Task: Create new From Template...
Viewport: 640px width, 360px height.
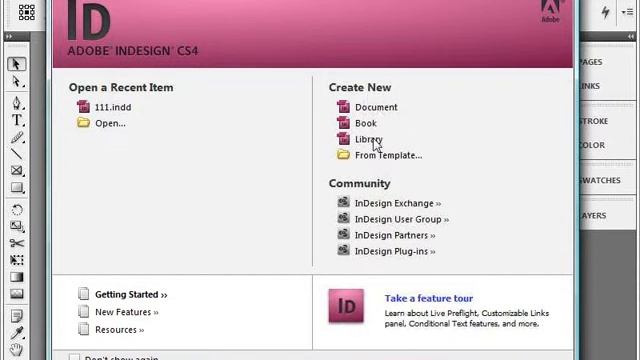Action: 388,156
